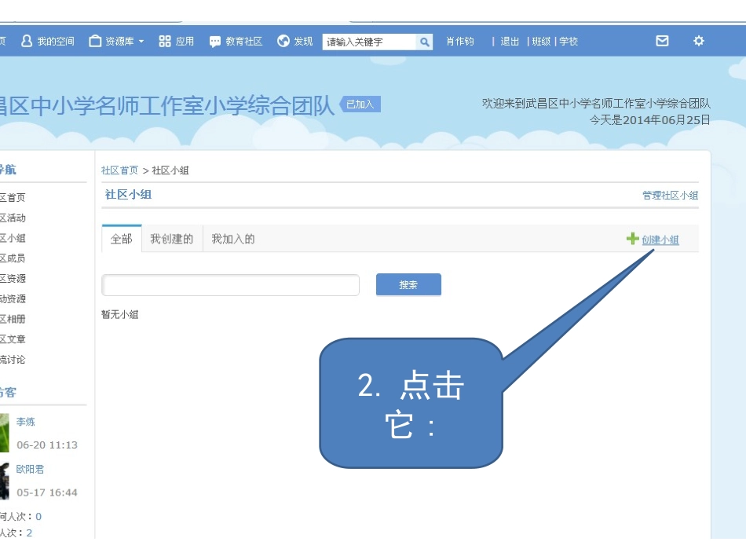Open 区相册 in the left sidebar
Screen dimensions: 746x560
point(13,319)
